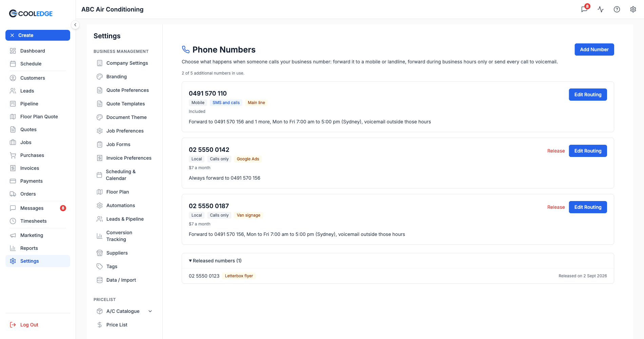This screenshot has height=339, width=644.
Task: Click the Suppliers storefront icon
Action: pyautogui.click(x=100, y=253)
